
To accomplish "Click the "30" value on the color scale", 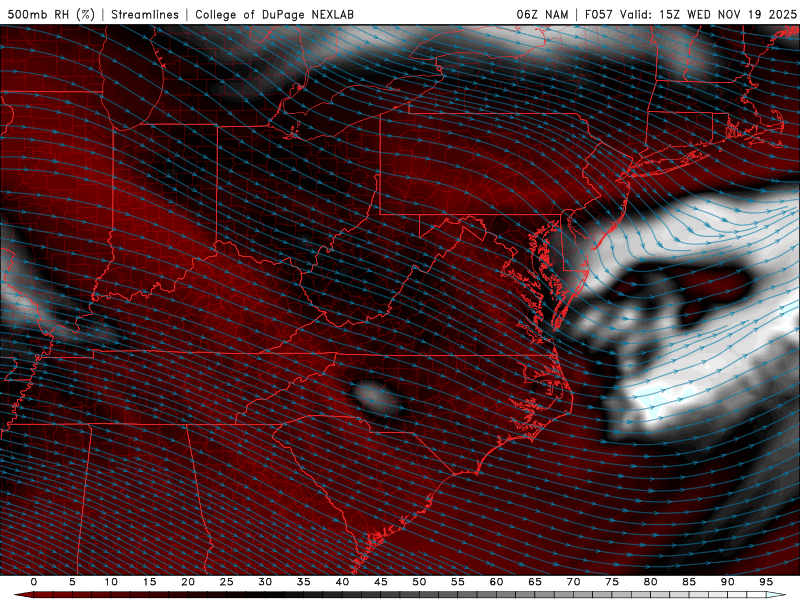I will pyautogui.click(x=265, y=582).
